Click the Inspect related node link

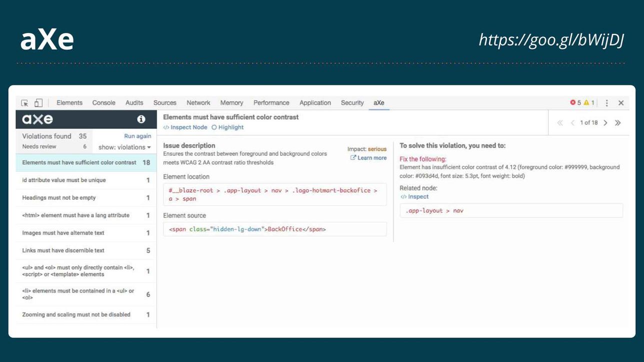click(414, 197)
